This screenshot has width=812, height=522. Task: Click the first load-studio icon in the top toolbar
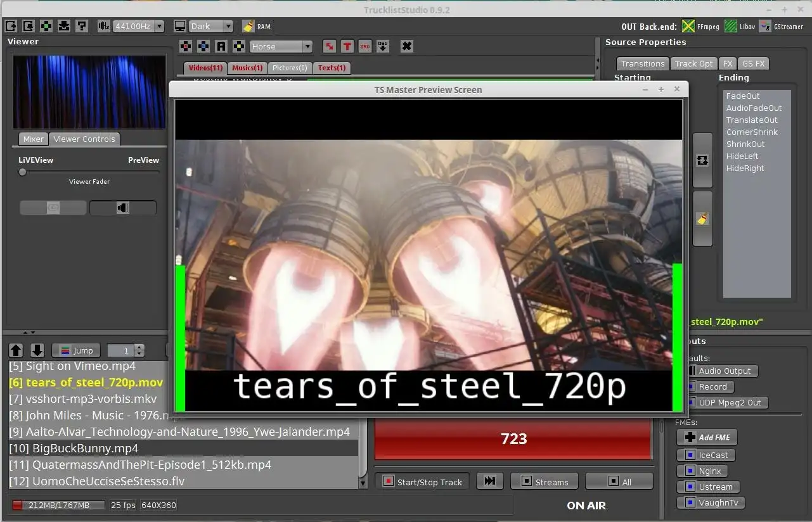11,26
